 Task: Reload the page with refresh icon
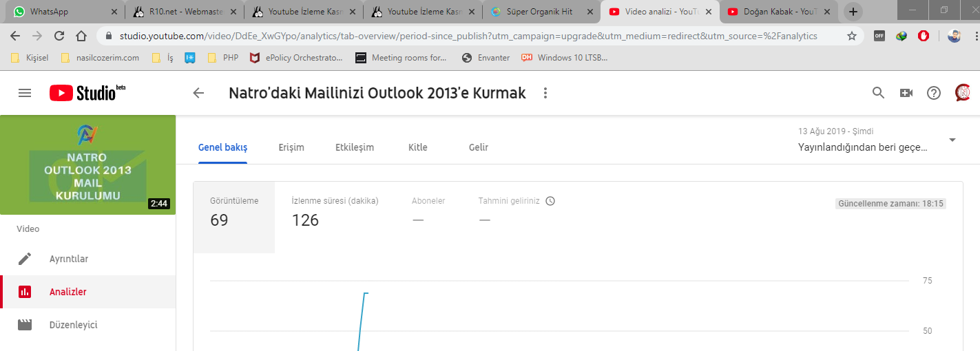[x=59, y=36]
